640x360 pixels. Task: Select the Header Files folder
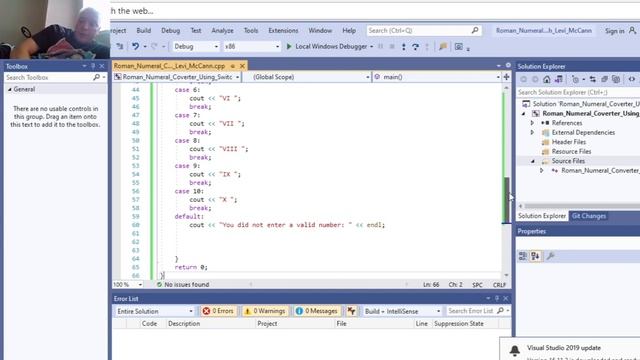569,142
